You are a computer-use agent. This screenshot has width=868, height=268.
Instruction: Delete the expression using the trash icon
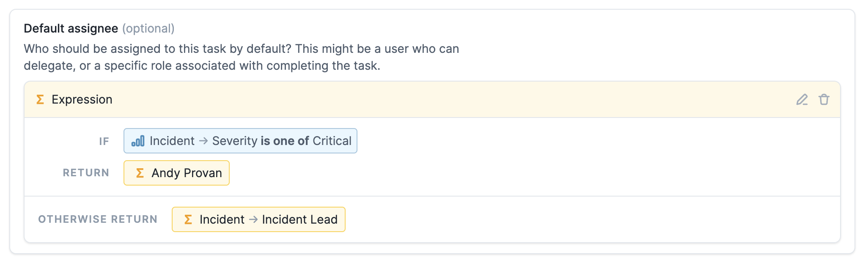point(824,100)
